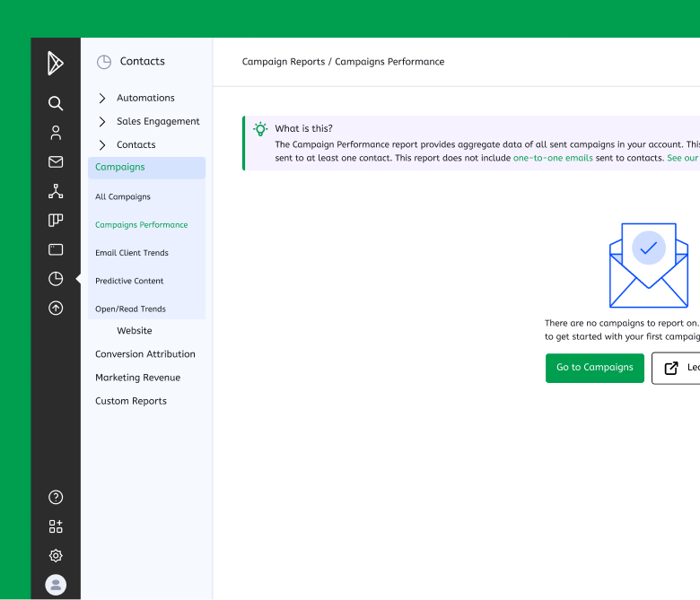Expand the Sales Engagement section
This screenshot has width=700, height=600.
(102, 121)
